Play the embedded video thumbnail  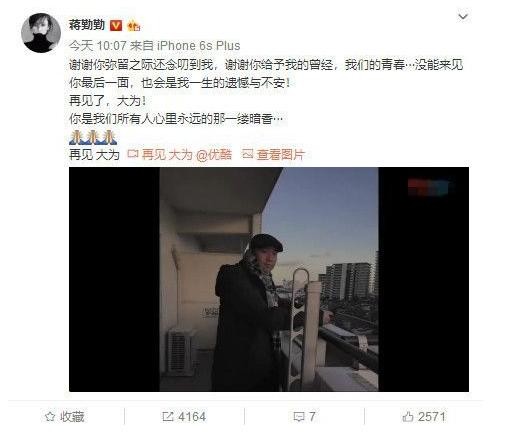[x=269, y=279]
